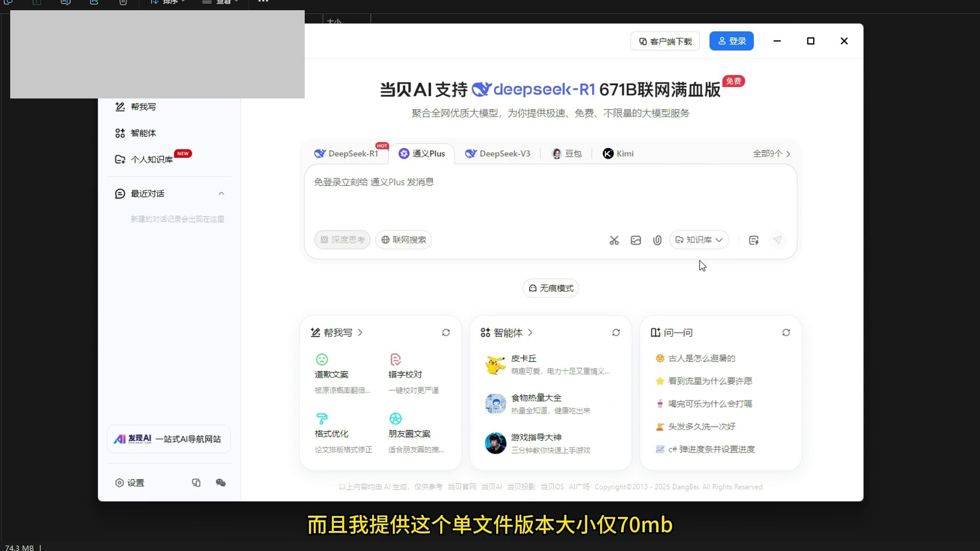Open 智能体 in the left sidebar

click(142, 133)
